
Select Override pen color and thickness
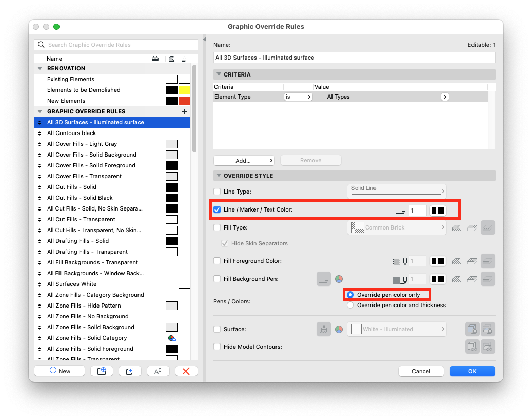coord(351,304)
